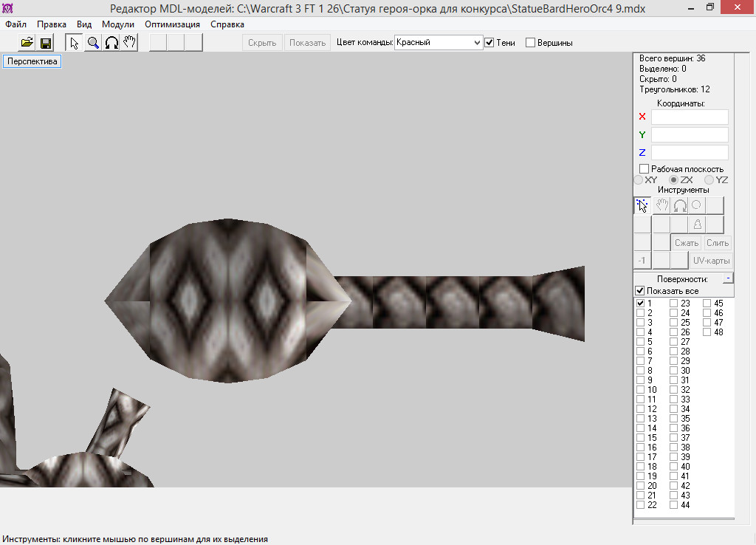Screen dimensions: 756x545
Task: Check surface 2 checkbox
Action: tap(640, 313)
